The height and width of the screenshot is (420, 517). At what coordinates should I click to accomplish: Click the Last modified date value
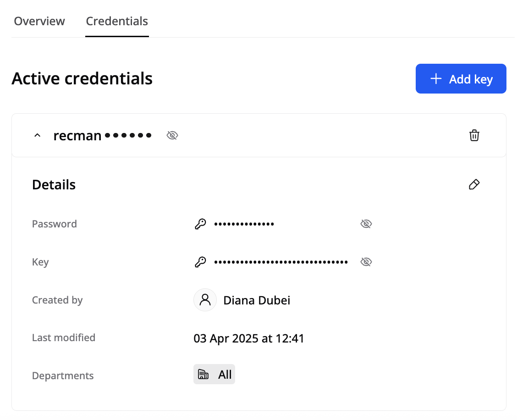point(249,339)
